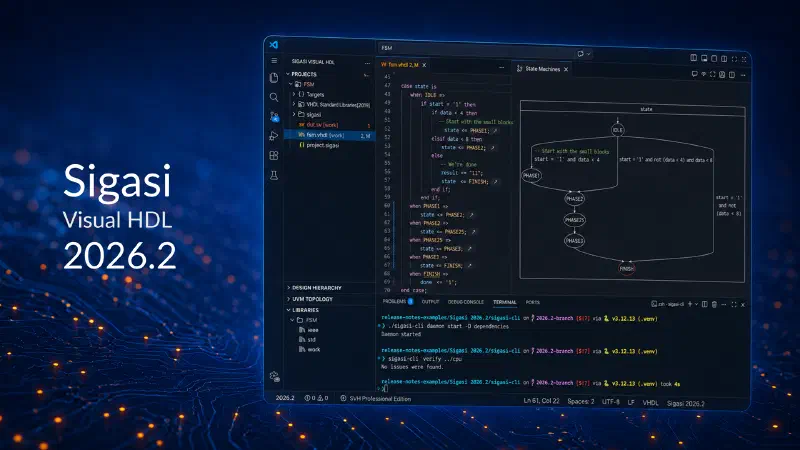Open the Explorer files icon in activity bar
Image resolution: width=800 pixels, height=450 pixels.
[274, 78]
